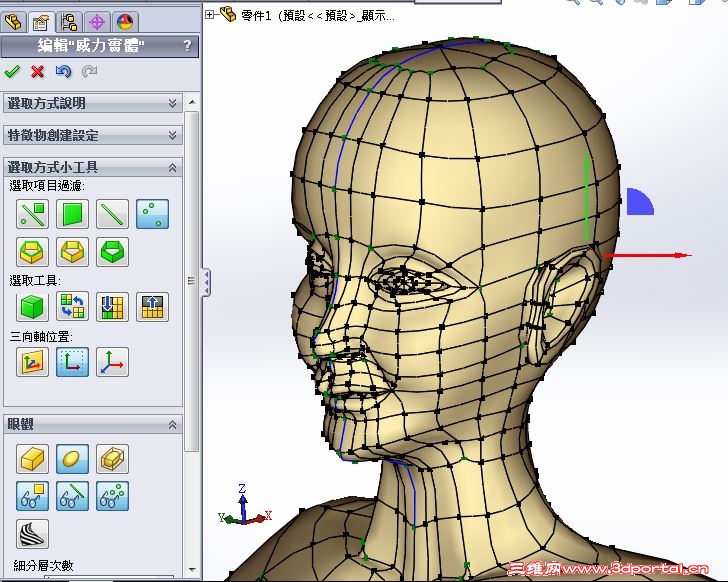Click the first yellow body filter icon
Viewport: 728px width, 582px height.
[32, 252]
